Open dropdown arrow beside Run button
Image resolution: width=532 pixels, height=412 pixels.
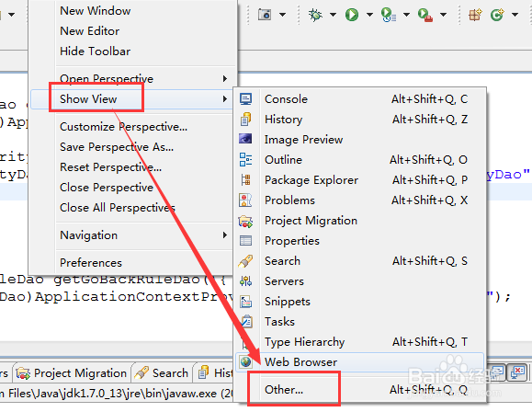point(369,15)
